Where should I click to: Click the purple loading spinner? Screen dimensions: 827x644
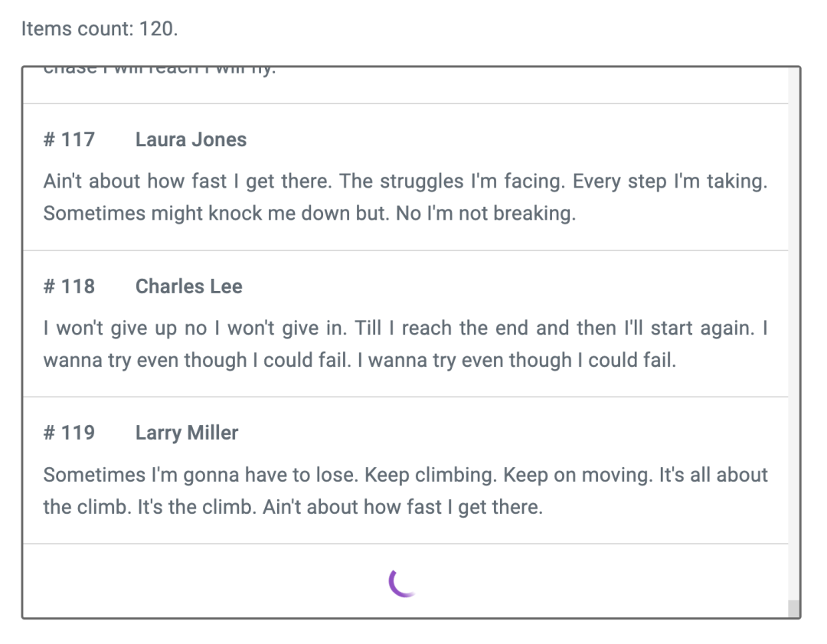coord(404,582)
